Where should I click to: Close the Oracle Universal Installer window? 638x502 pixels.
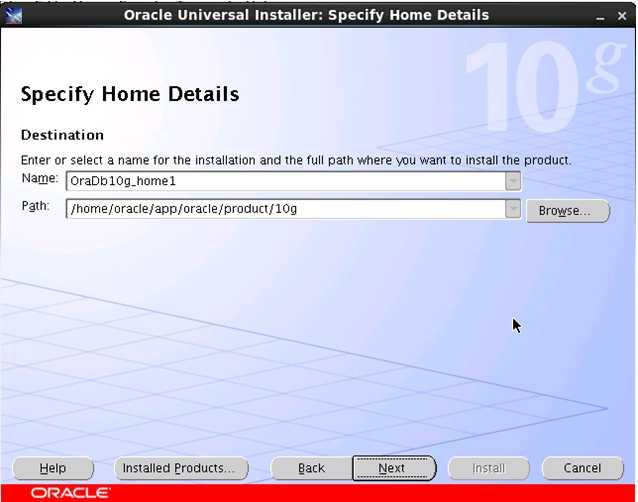click(x=622, y=16)
